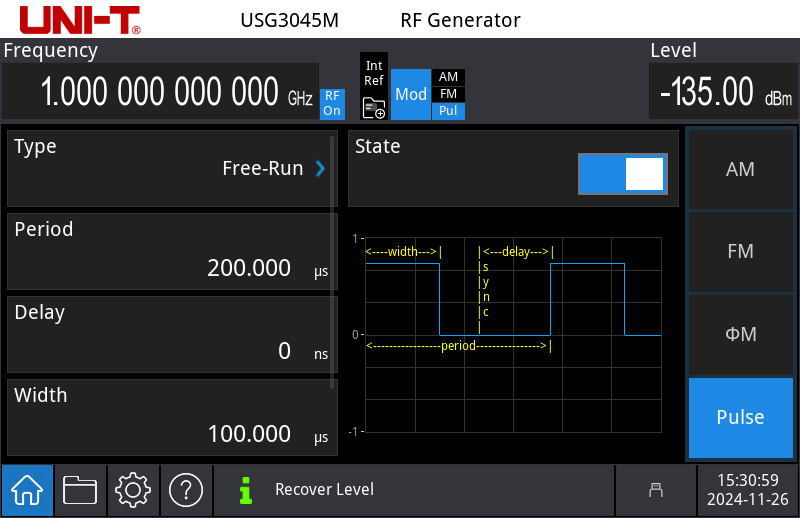This screenshot has width=800, height=518.
Task: Switch to the FM modulation tab
Action: 740,252
